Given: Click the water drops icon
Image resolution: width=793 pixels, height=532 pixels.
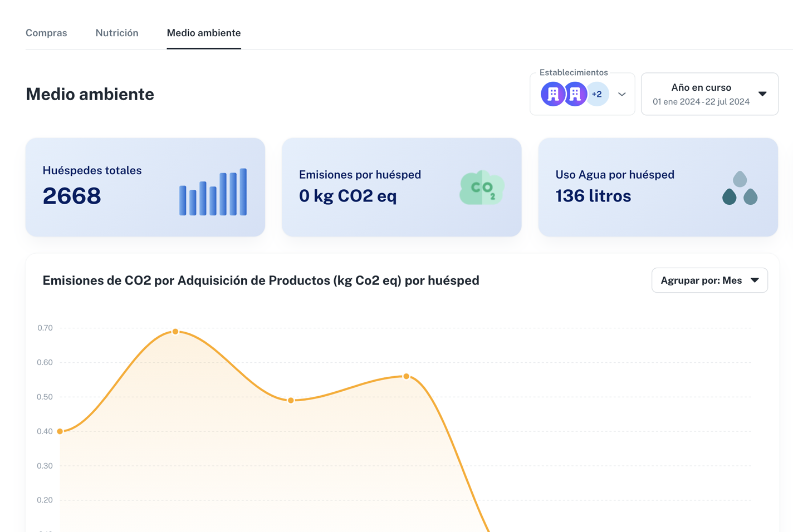Looking at the screenshot, I should pos(740,188).
